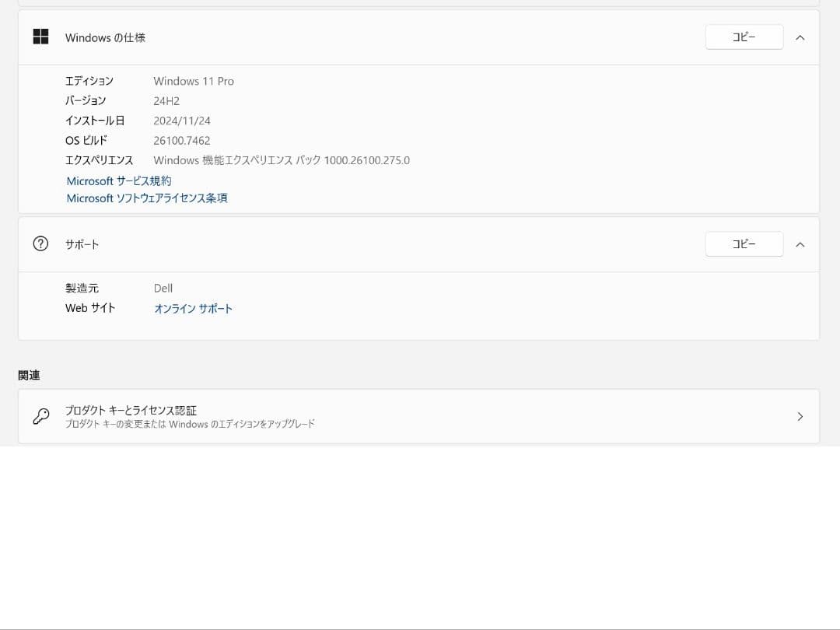Select the プロダクト キーとライセンス認証 row
The image size is (840, 630).
coord(420,416)
